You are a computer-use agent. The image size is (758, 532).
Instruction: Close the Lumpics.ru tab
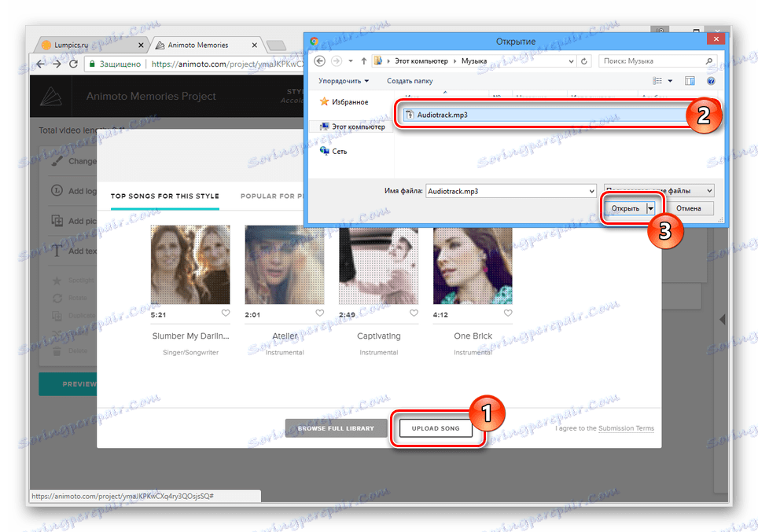141,45
